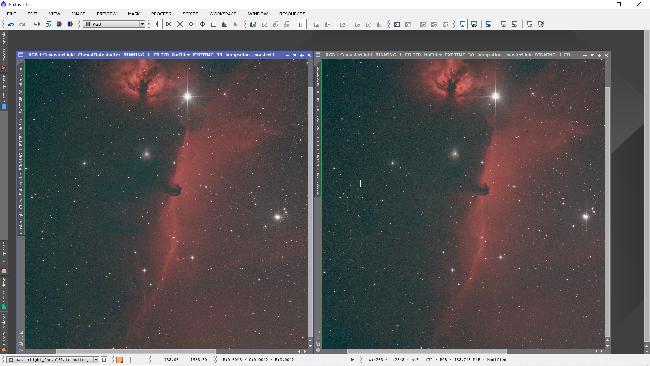Open the Process menu
650x366 pixels.
pyautogui.click(x=161, y=13)
